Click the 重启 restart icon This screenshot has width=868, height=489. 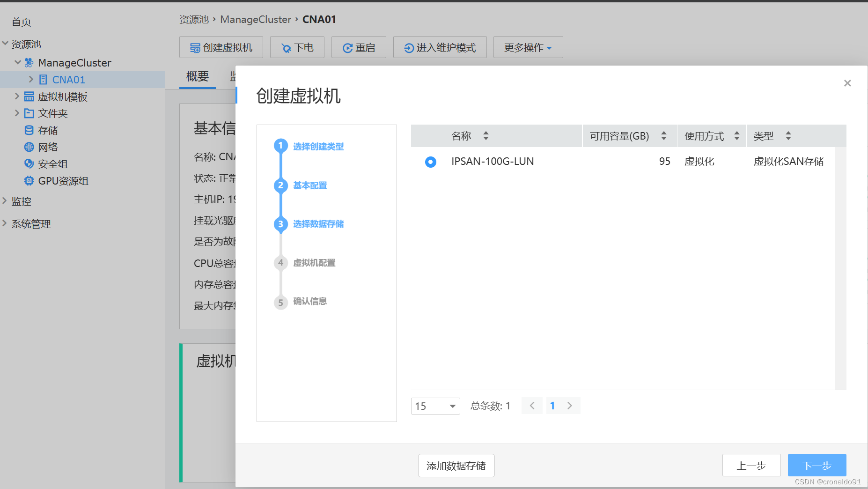(x=347, y=48)
